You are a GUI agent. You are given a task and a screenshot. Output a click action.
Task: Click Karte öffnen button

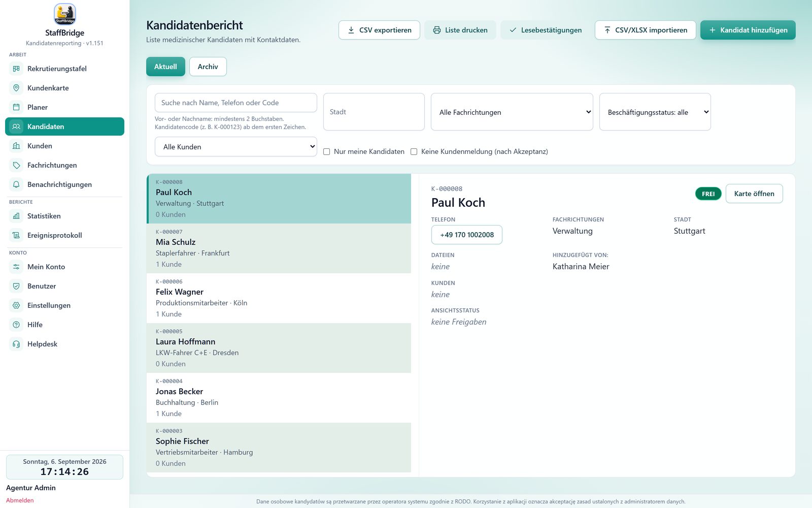point(754,194)
